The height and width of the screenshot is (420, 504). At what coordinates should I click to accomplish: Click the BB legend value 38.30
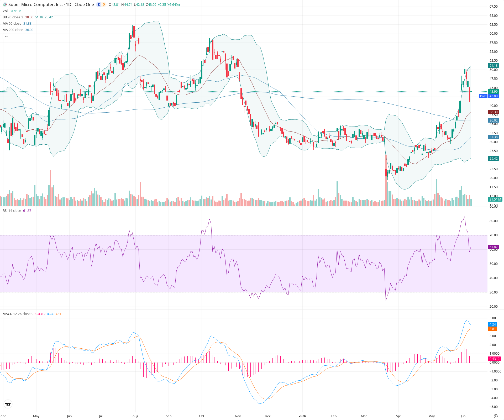click(29, 17)
